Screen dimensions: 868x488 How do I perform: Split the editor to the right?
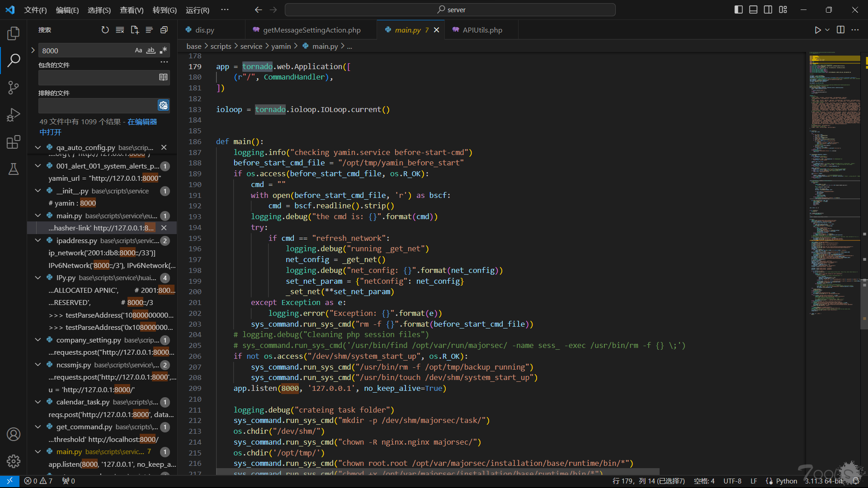click(840, 30)
